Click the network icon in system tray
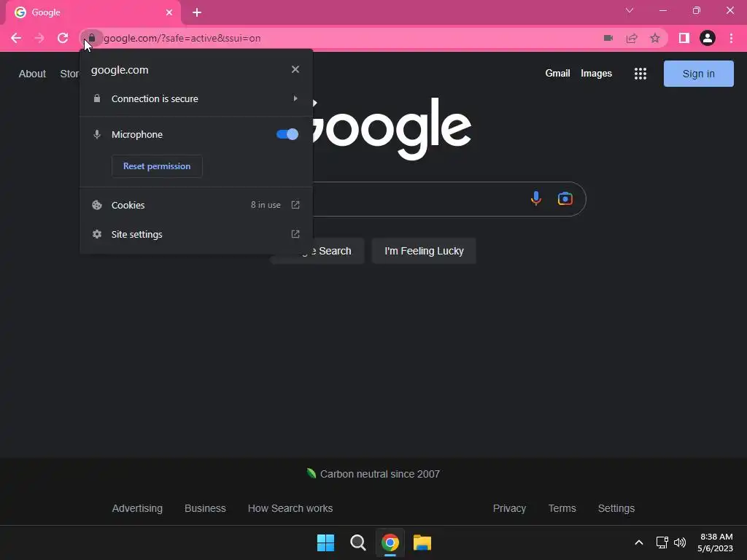Image resolution: width=747 pixels, height=560 pixels. (662, 542)
